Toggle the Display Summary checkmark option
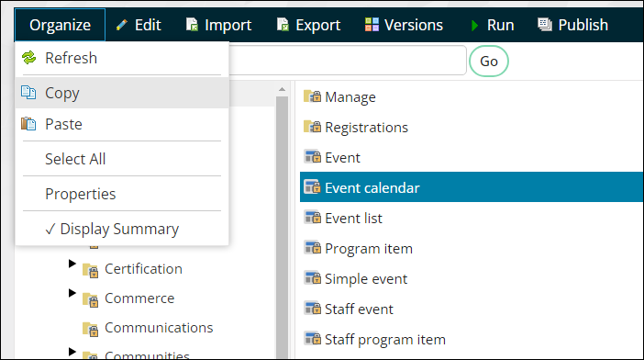The image size is (644, 360). [x=122, y=229]
